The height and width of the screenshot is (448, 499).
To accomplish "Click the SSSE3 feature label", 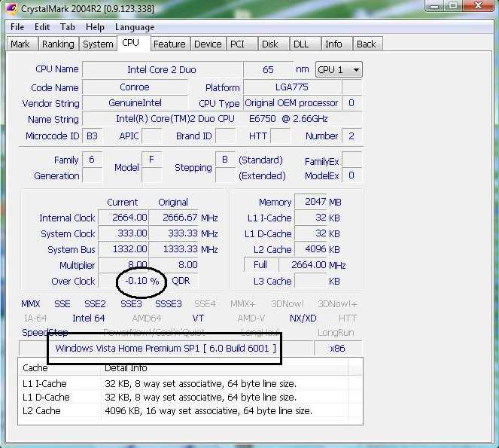I will coord(169,304).
